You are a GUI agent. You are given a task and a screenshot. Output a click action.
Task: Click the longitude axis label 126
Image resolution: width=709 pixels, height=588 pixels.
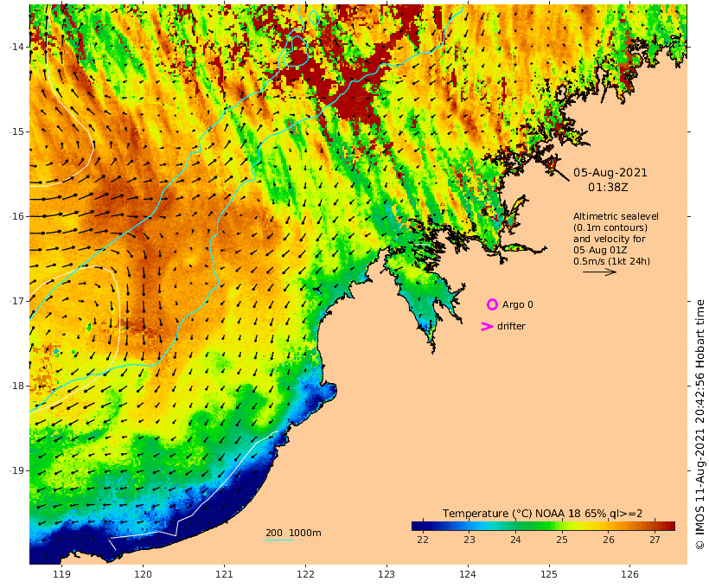629,574
